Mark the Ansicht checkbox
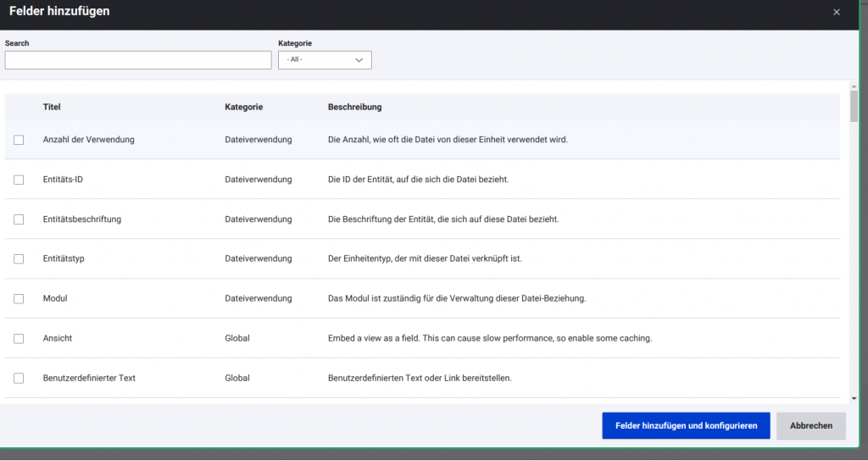868x460 pixels. [x=19, y=339]
